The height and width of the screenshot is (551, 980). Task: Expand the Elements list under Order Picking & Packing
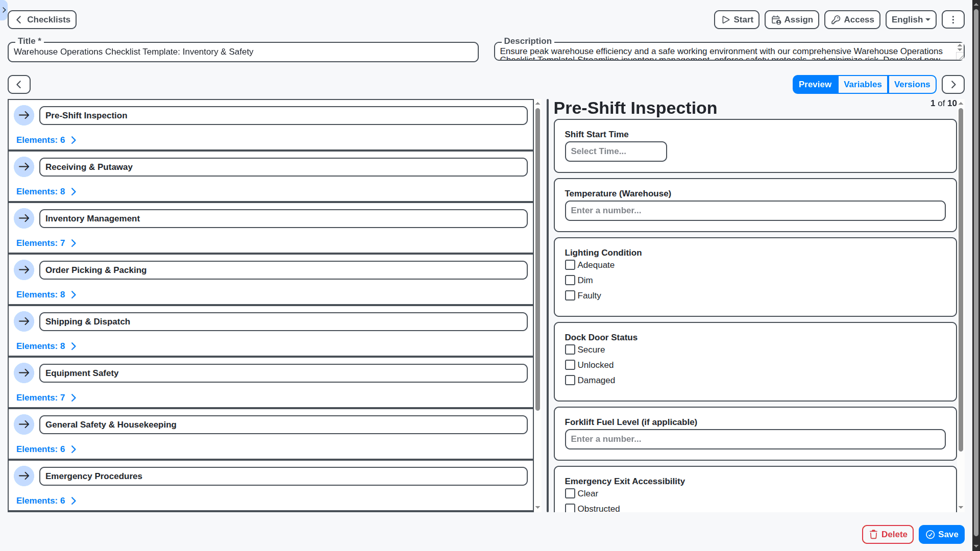(x=46, y=294)
